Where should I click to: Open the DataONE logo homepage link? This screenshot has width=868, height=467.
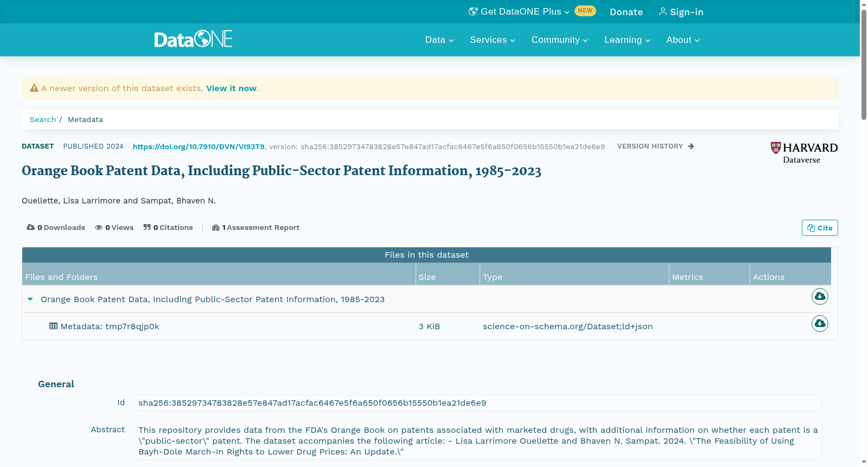(x=194, y=39)
